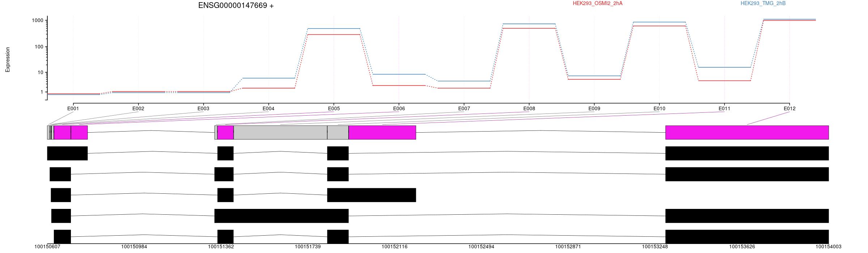Click the first transcript's first black exon

(x=67, y=153)
